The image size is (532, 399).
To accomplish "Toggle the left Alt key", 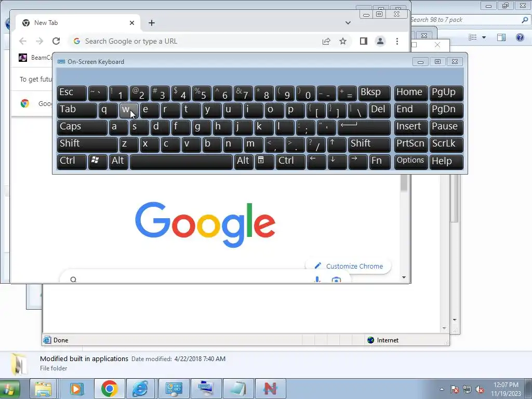I will (x=119, y=162).
